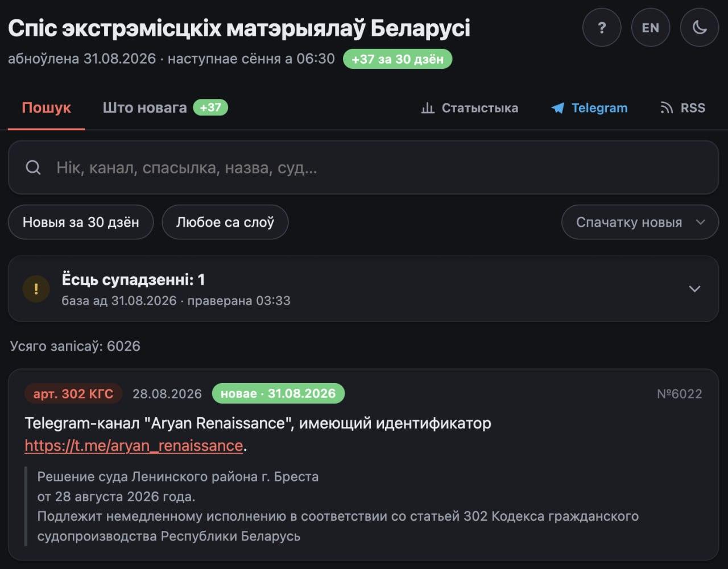Click the RSS feed icon
The width and height of the screenshot is (728, 569).
point(667,108)
